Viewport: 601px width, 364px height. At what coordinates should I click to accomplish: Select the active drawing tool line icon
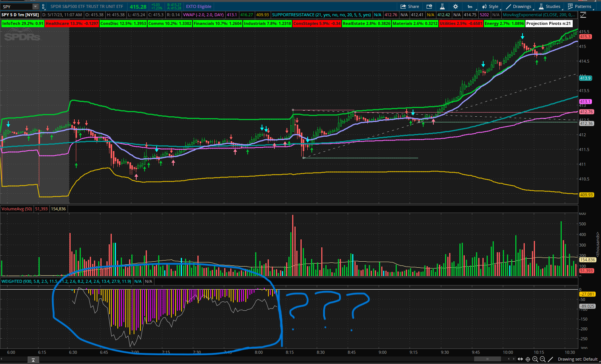point(550,359)
